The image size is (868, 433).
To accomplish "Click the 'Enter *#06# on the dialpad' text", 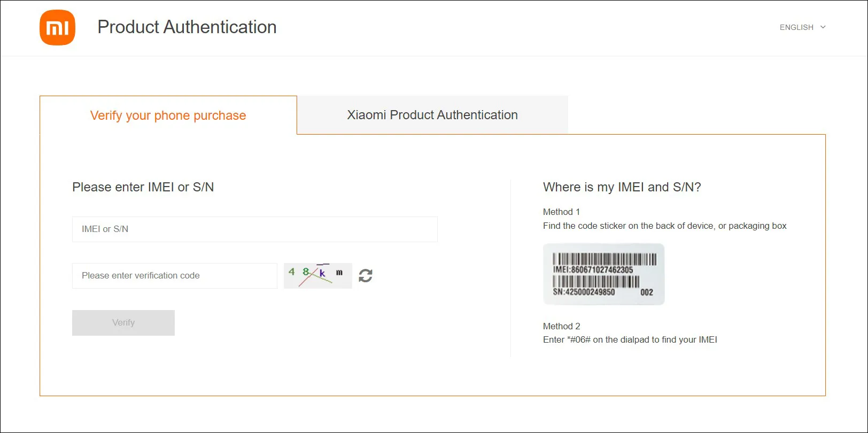I will (x=630, y=340).
